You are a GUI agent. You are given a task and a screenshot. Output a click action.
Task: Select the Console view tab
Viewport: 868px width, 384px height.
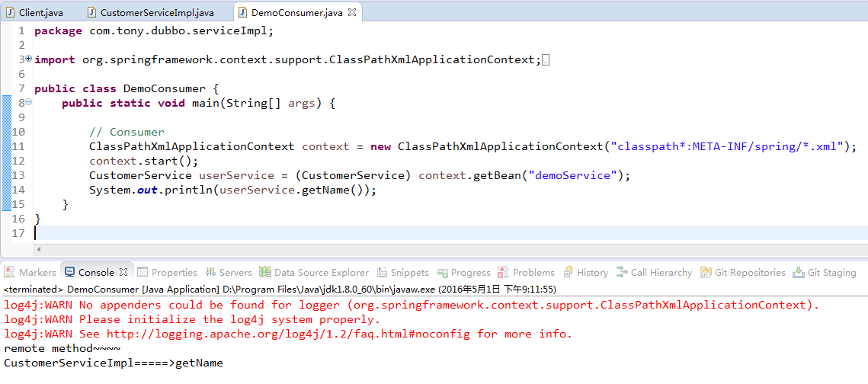click(x=96, y=272)
